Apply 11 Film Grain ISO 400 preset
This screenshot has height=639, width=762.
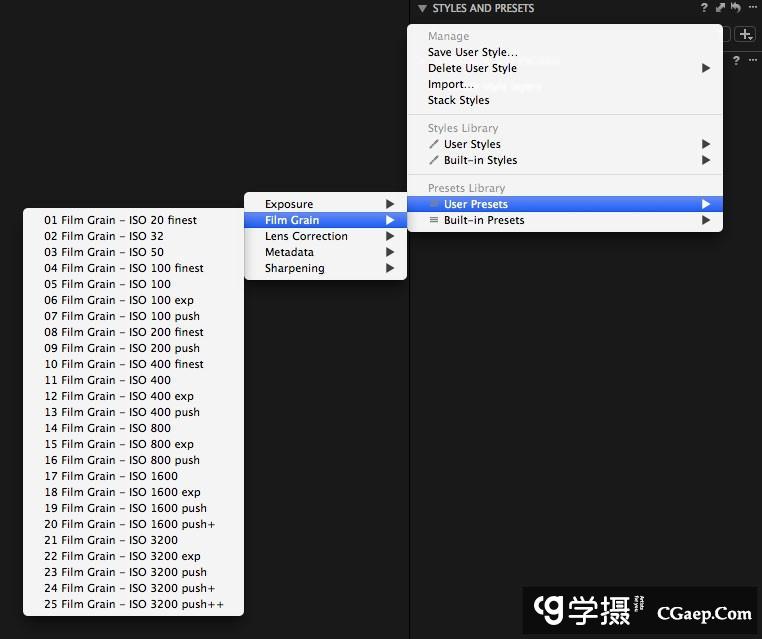pos(108,380)
